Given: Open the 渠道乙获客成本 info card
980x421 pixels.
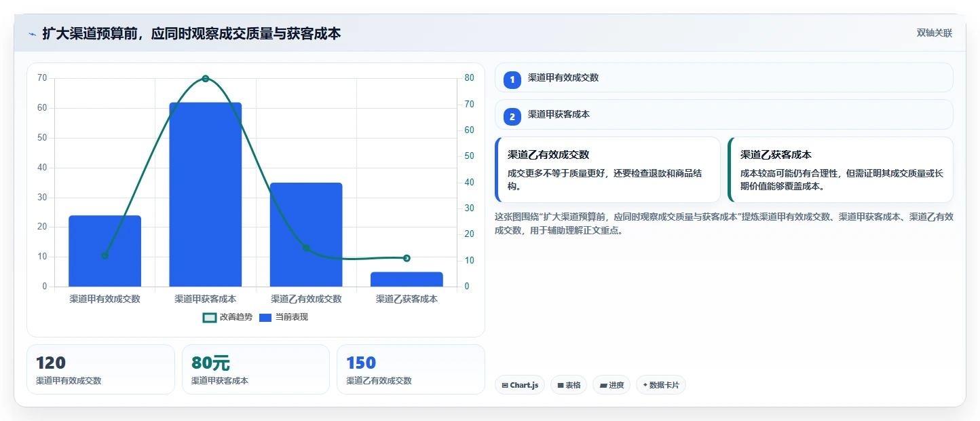Looking at the screenshot, I should coord(840,170).
